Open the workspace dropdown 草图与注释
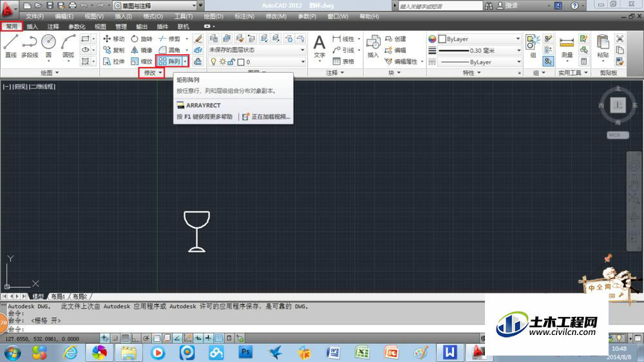Screen dimensions: 644x362 [x=155, y=6]
